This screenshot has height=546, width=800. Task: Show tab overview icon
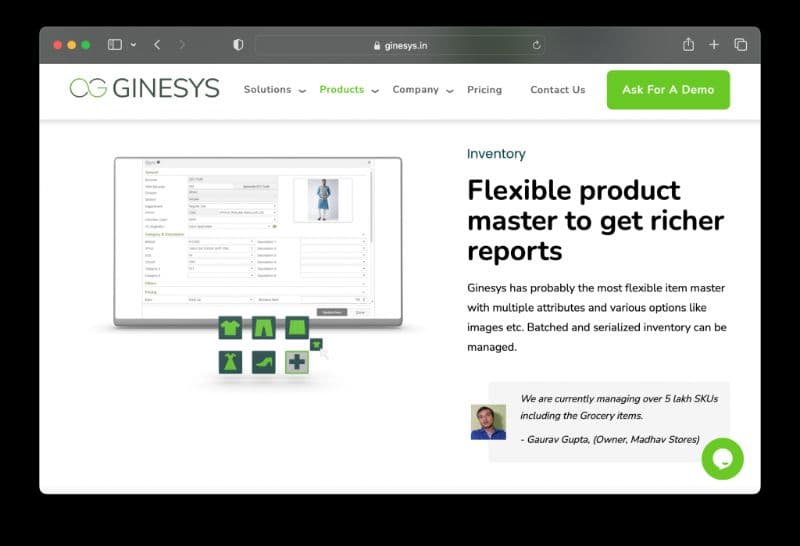(x=741, y=45)
